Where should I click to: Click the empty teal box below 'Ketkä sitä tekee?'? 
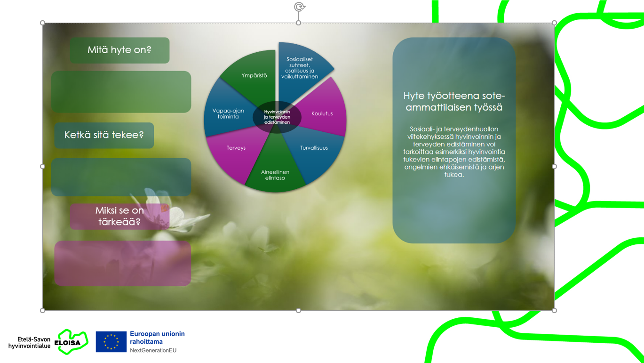[x=121, y=177]
